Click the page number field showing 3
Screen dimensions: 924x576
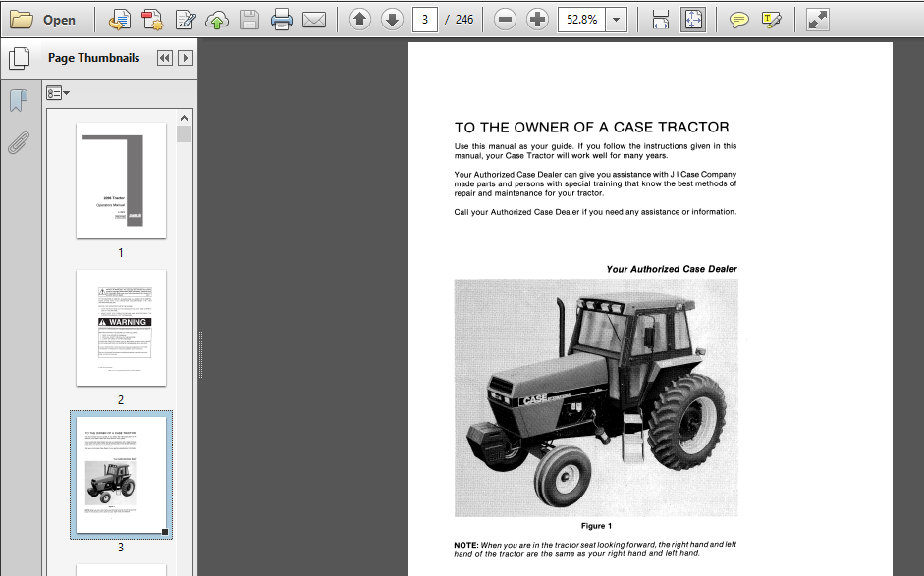coord(425,20)
